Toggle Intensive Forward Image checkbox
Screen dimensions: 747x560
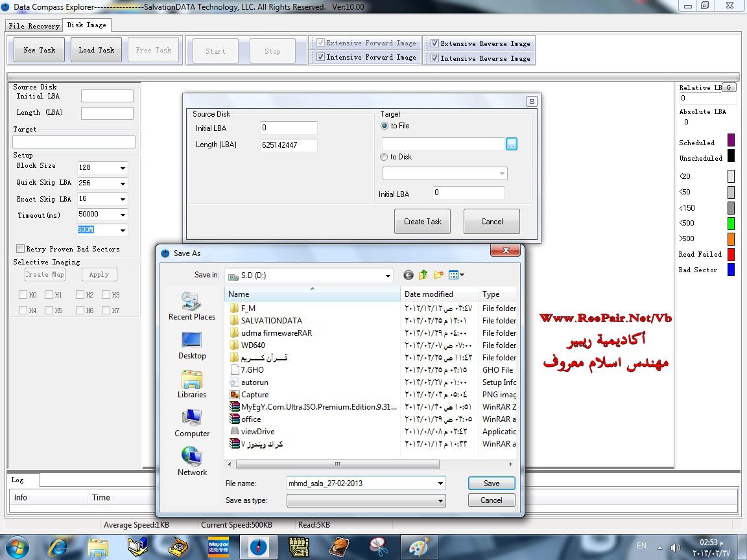coord(320,57)
